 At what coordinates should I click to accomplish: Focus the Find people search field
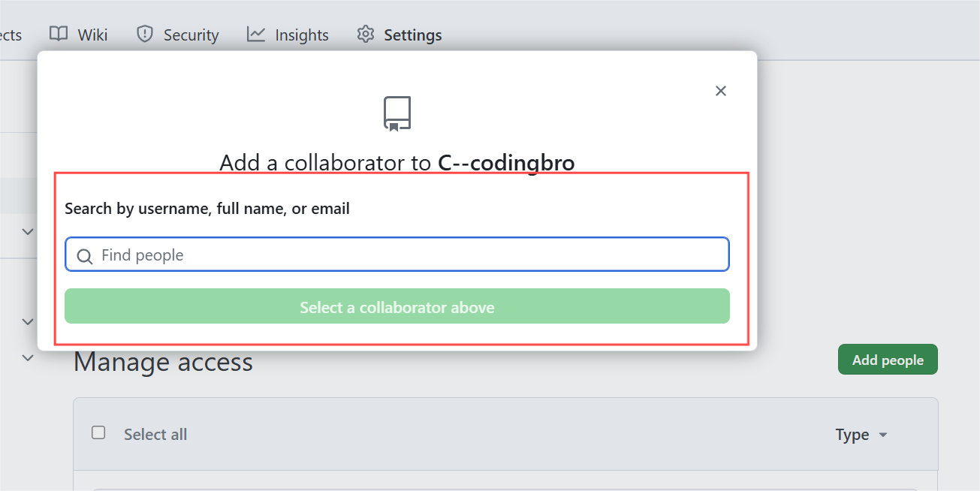point(397,255)
